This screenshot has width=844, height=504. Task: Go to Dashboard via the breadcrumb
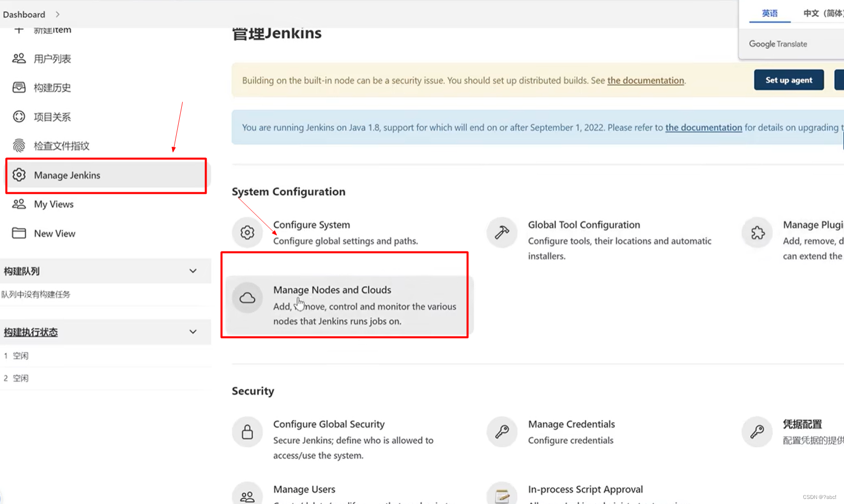24,14
